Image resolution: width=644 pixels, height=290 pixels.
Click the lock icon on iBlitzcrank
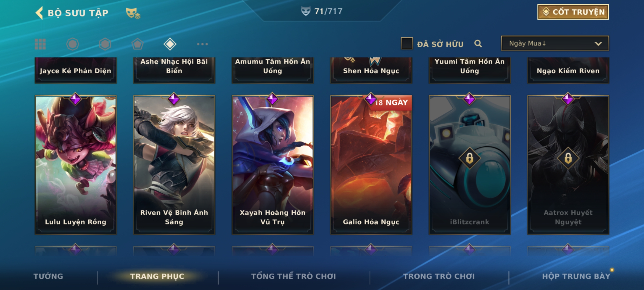click(470, 158)
